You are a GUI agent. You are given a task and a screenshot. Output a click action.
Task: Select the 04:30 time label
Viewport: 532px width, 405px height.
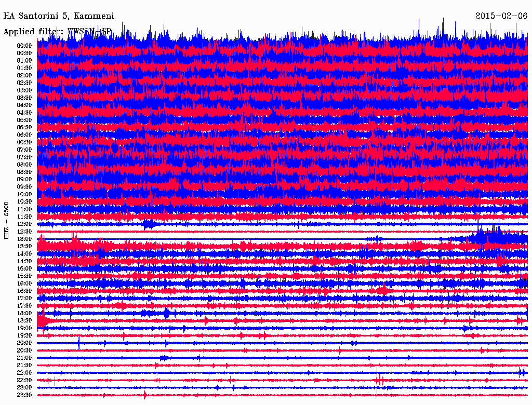(24, 113)
